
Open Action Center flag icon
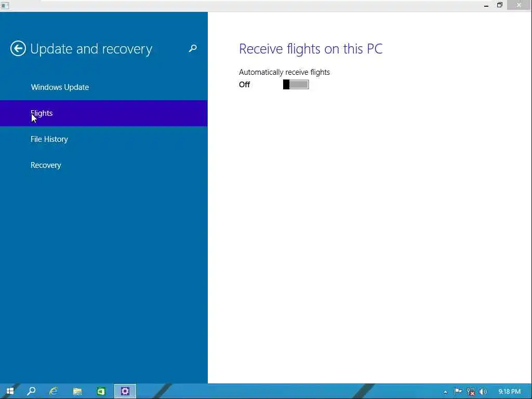(458, 392)
